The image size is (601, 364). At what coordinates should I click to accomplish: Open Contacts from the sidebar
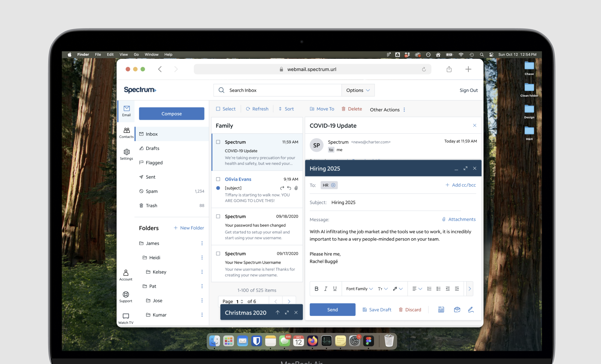click(x=126, y=133)
